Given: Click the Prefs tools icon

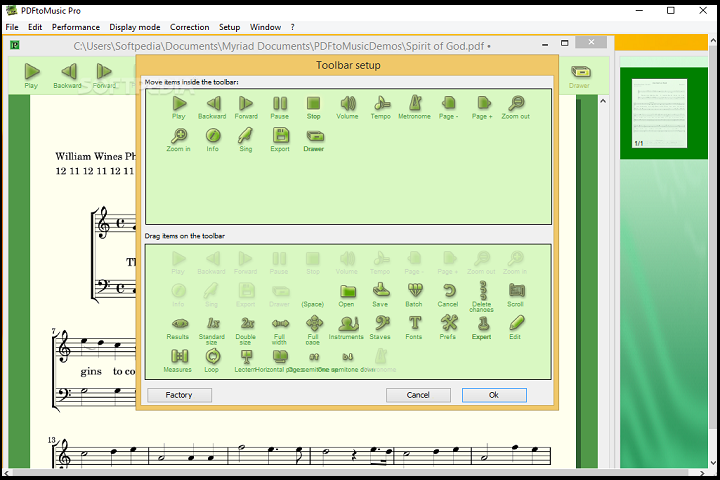Looking at the screenshot, I should [x=448, y=324].
